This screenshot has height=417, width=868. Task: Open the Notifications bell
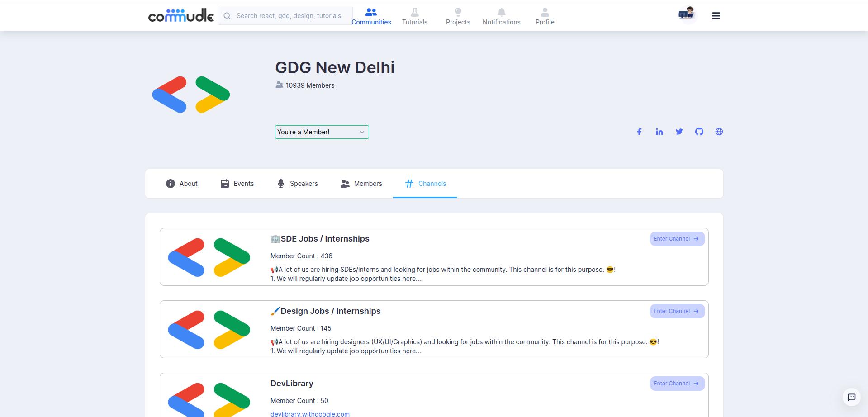coord(502,16)
